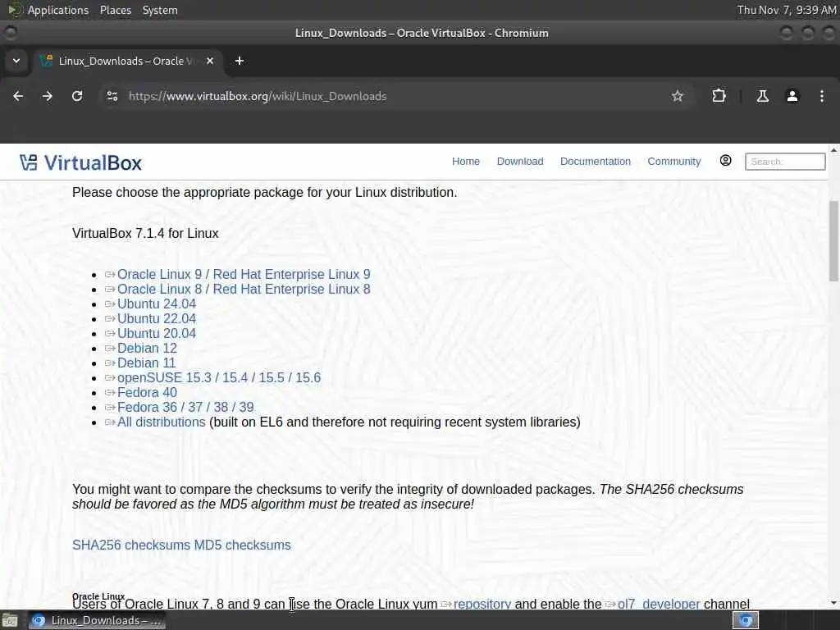Open the Oracle Linux yum repository link

coord(482,604)
